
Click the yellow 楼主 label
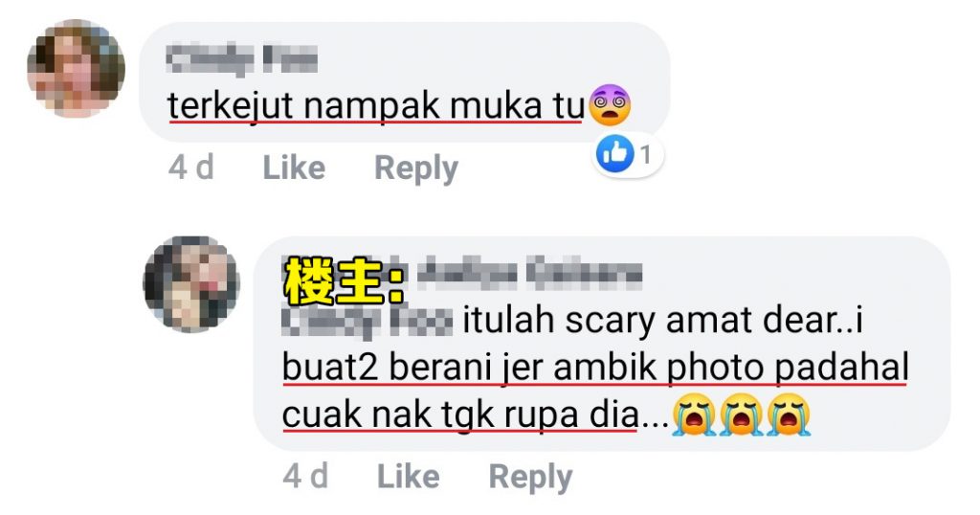point(345,280)
